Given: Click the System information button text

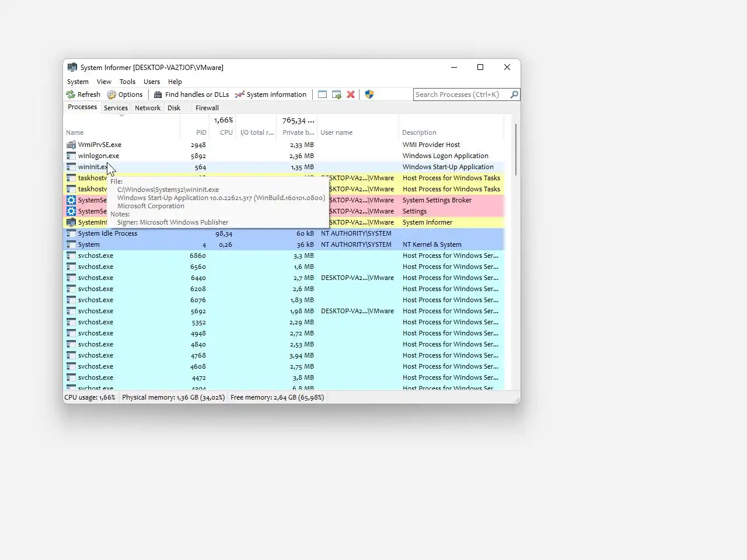Looking at the screenshot, I should pyautogui.click(x=276, y=94).
